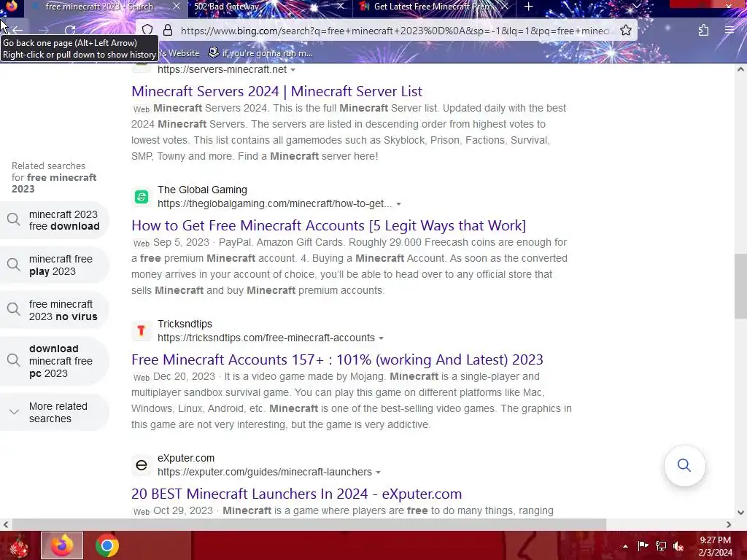Open 'Free Minecraft Accounts 157+' result

(337, 359)
